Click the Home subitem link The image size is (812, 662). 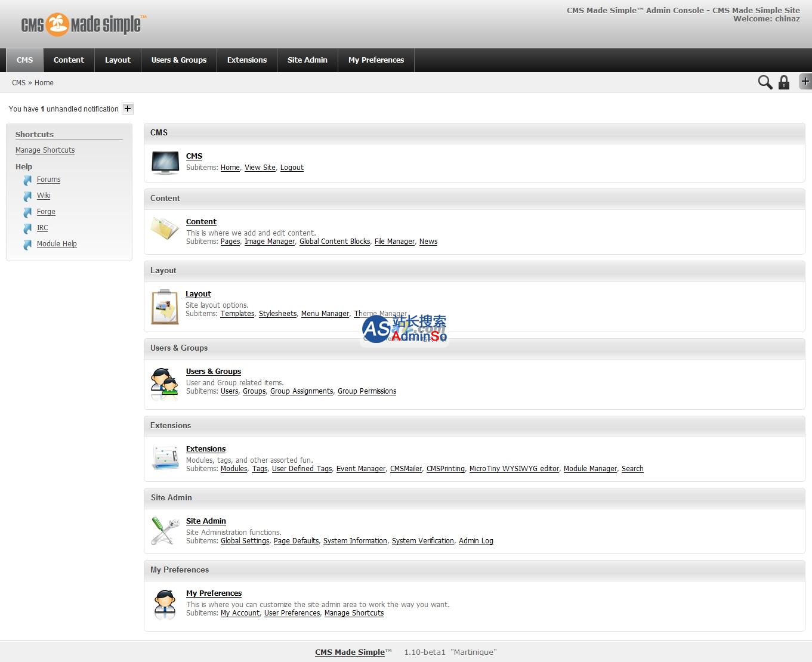click(230, 168)
